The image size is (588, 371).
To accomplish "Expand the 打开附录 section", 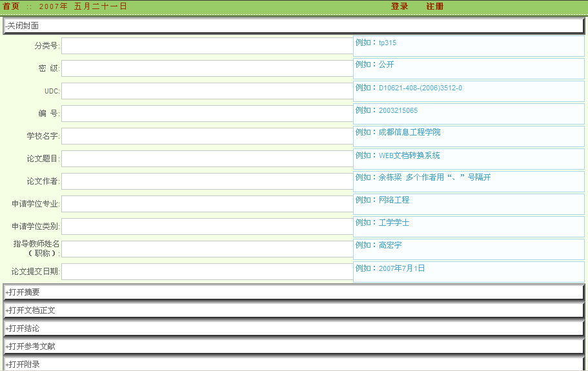I will click(x=294, y=364).
